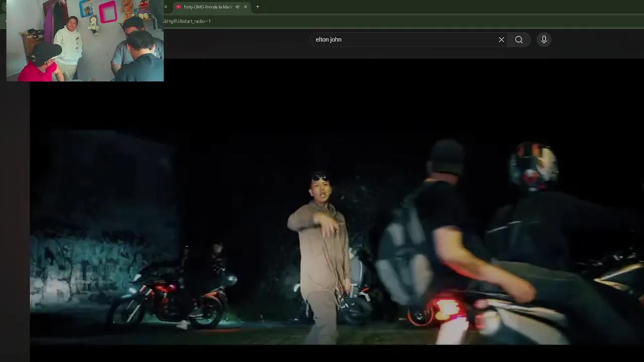
Task: Start voice search with the microphone icon
Action: point(544,40)
